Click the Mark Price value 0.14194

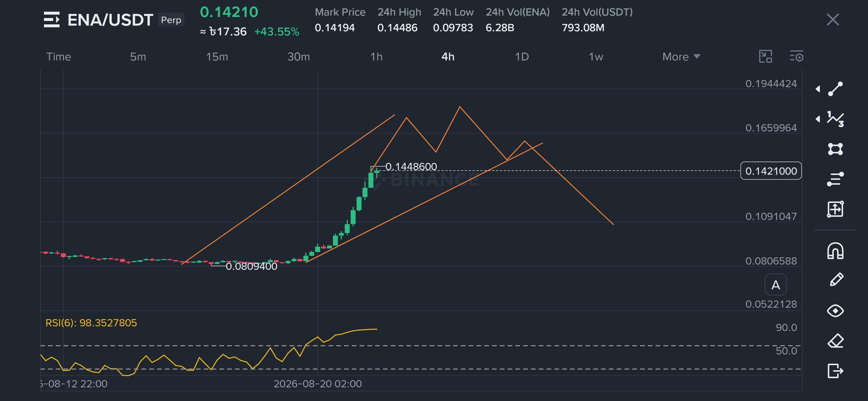tap(335, 28)
